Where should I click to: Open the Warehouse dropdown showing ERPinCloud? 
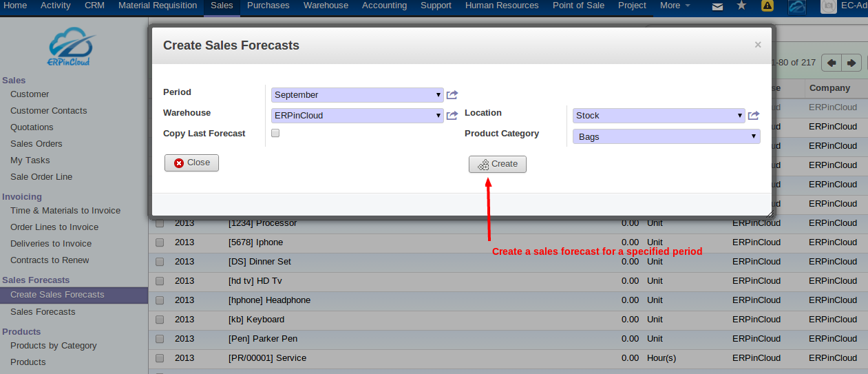click(x=357, y=116)
